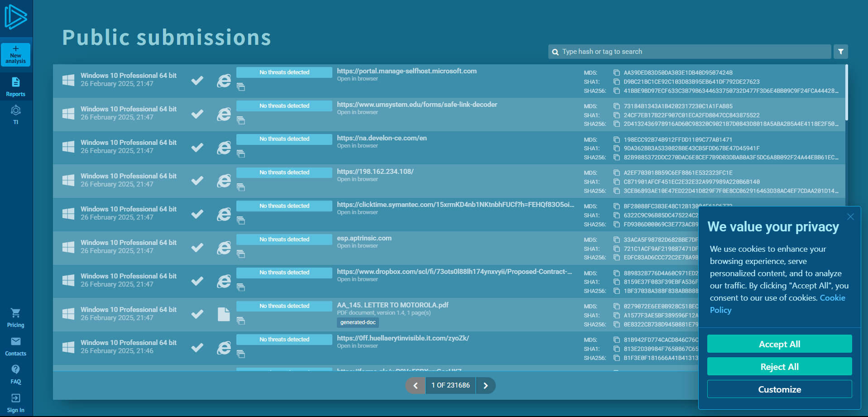Open New analysis from sidebar
The width and height of the screenshot is (868, 417).
click(16, 55)
